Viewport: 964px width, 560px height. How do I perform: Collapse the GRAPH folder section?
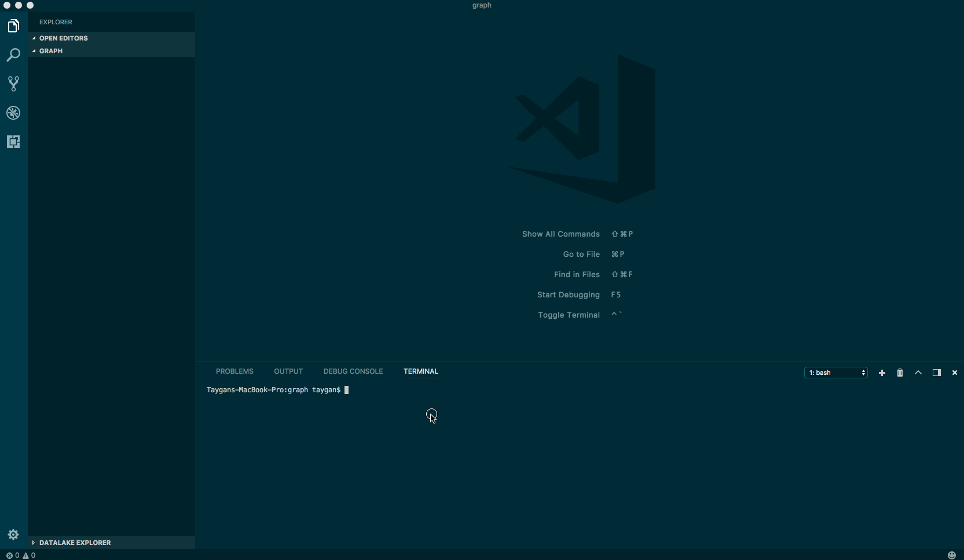pos(111,51)
